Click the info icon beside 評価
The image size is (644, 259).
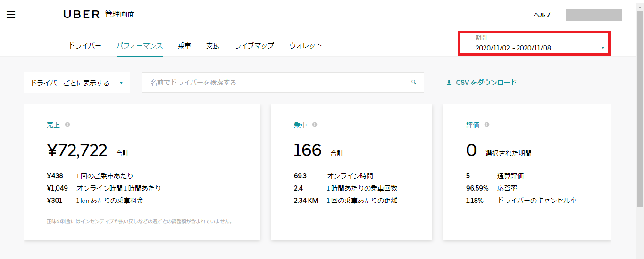point(487,125)
